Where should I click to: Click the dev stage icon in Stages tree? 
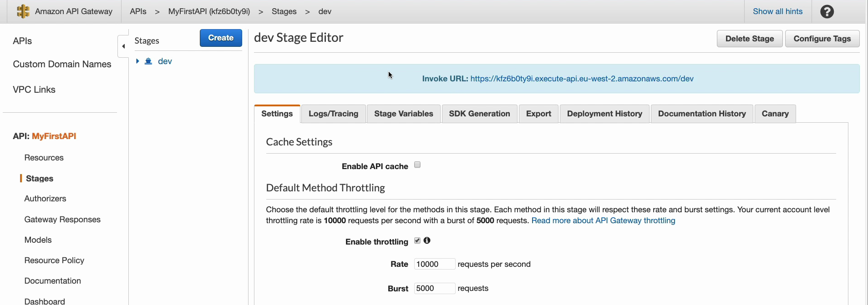148,61
